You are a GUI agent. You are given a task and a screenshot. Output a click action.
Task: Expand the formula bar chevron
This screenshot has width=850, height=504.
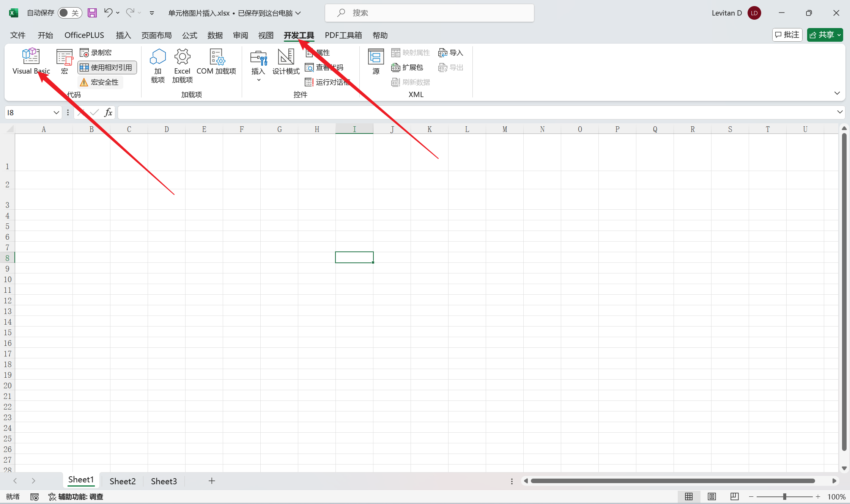coord(839,112)
